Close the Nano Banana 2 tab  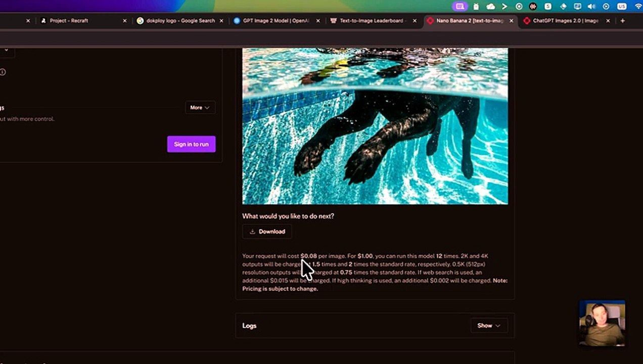[511, 21]
